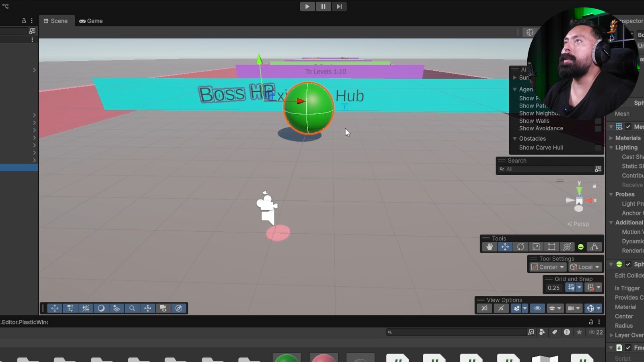Select the Hand tool in the Tools panel

pyautogui.click(x=489, y=247)
